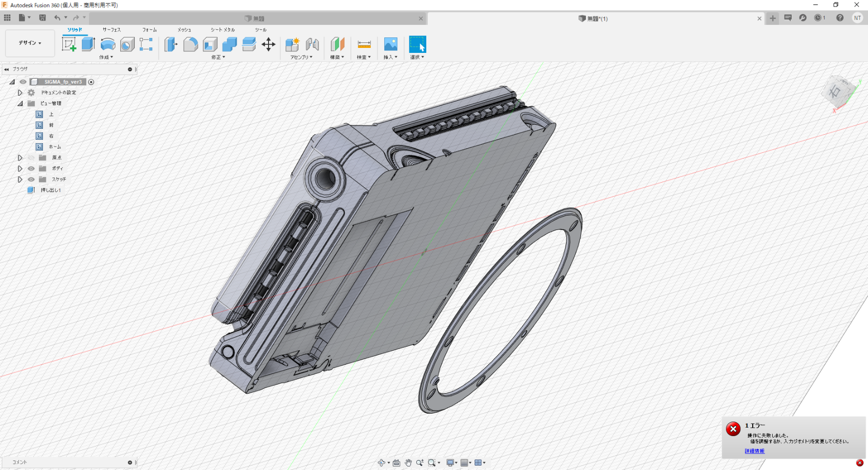
Task: Select the Revolve tool
Action: point(108,44)
